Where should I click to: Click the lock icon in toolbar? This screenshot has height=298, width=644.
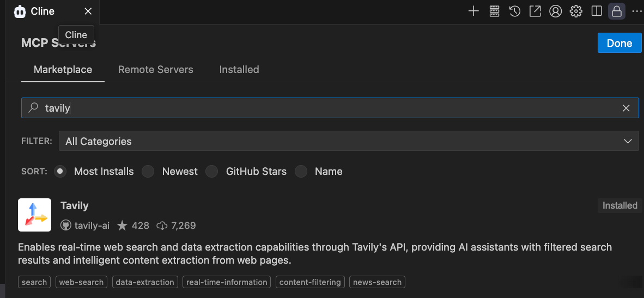pyautogui.click(x=616, y=11)
